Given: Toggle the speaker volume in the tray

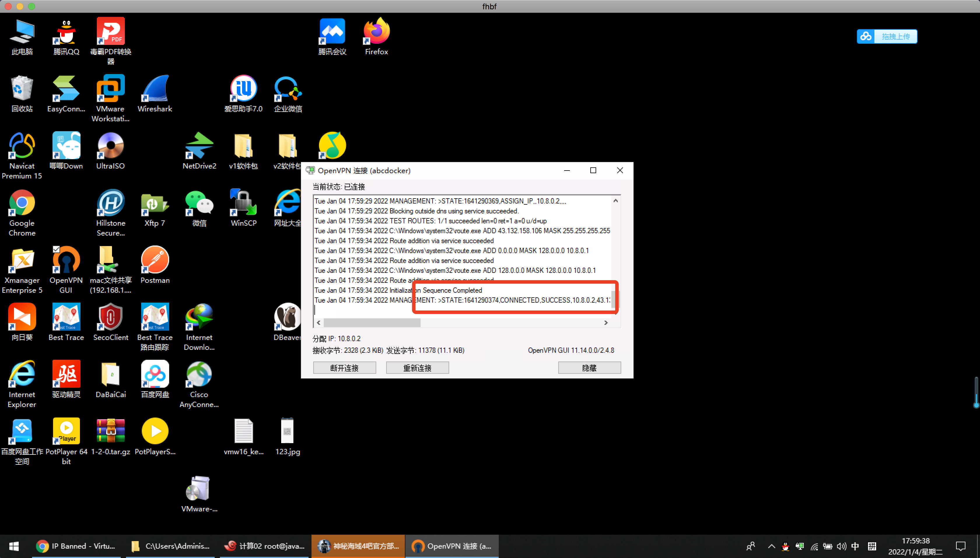Looking at the screenshot, I should [841, 546].
